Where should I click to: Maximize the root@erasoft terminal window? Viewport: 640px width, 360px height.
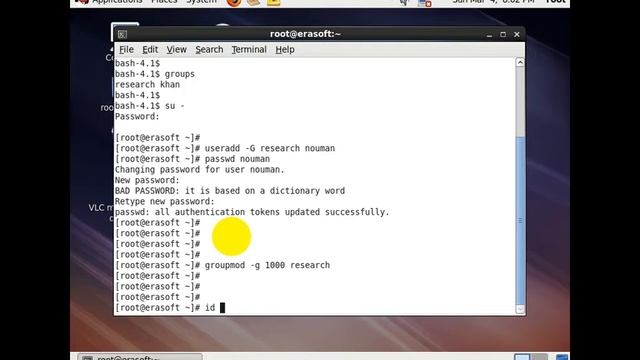(x=503, y=35)
